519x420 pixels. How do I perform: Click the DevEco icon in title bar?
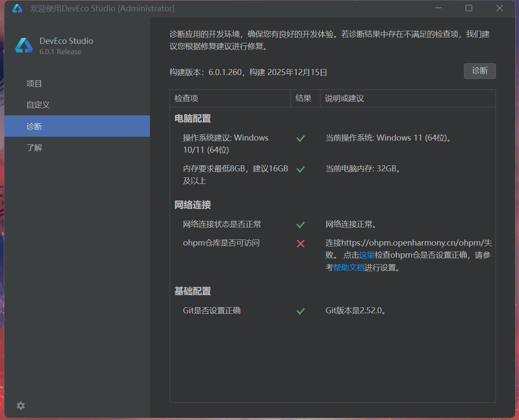(17, 8)
